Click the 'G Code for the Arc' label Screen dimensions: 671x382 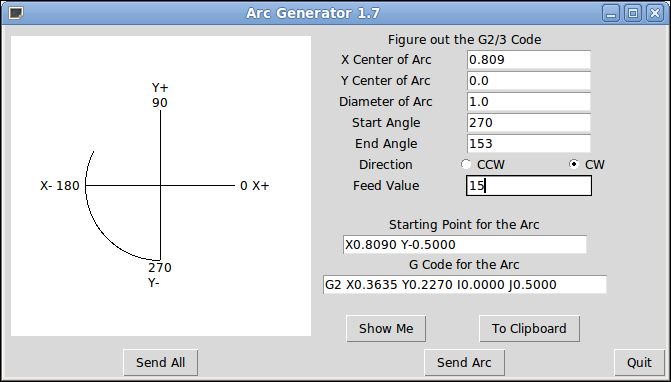[464, 265]
